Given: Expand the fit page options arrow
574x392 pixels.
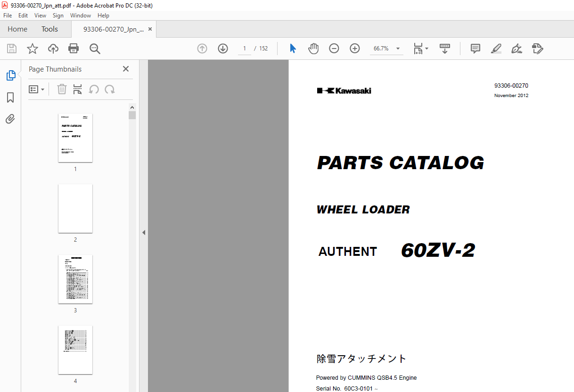Looking at the screenshot, I should point(426,49).
